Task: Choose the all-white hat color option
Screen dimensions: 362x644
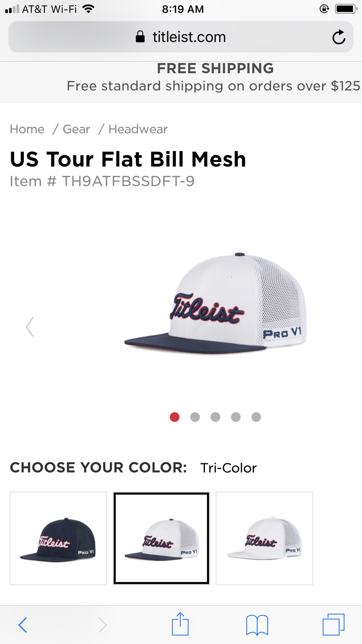Action: [x=264, y=538]
